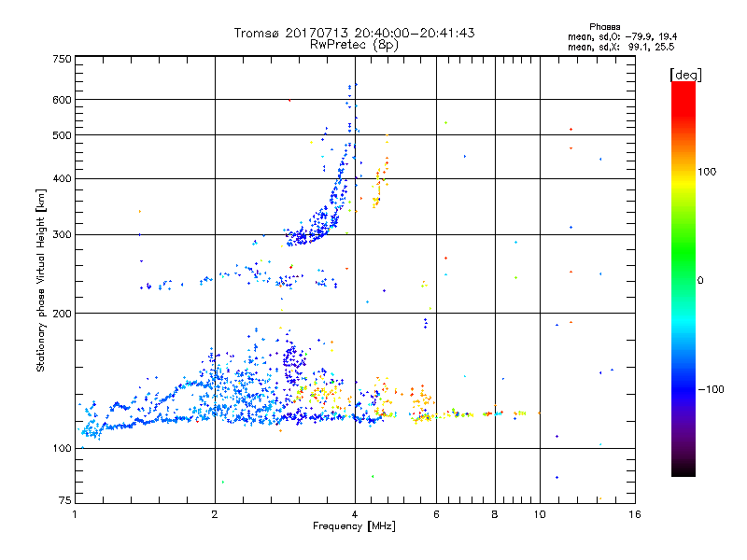This screenshot has height=560, width=747.
Task: Click the 'RwPretec (8p)' subtitle
Action: 354,45
